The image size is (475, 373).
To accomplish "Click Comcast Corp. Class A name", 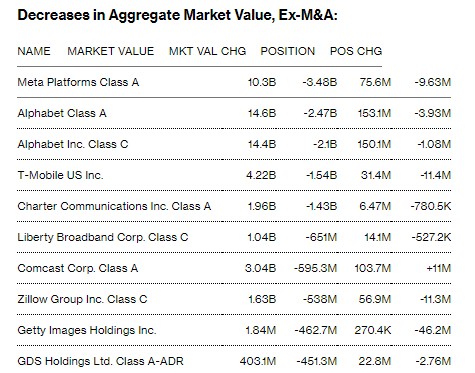I will (x=78, y=268).
